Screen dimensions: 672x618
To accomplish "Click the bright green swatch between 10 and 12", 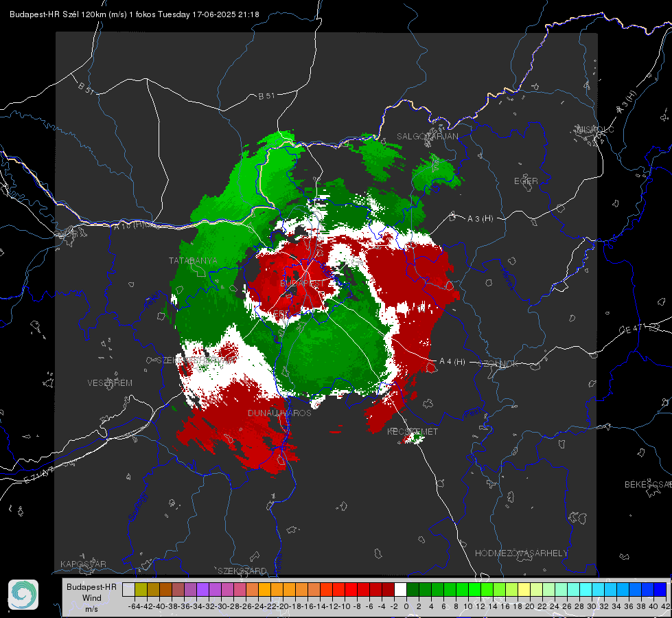I will tap(474, 589).
